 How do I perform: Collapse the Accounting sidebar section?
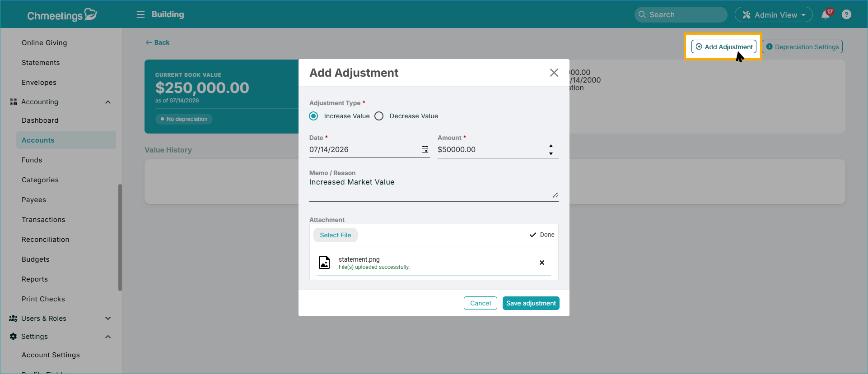[108, 102]
